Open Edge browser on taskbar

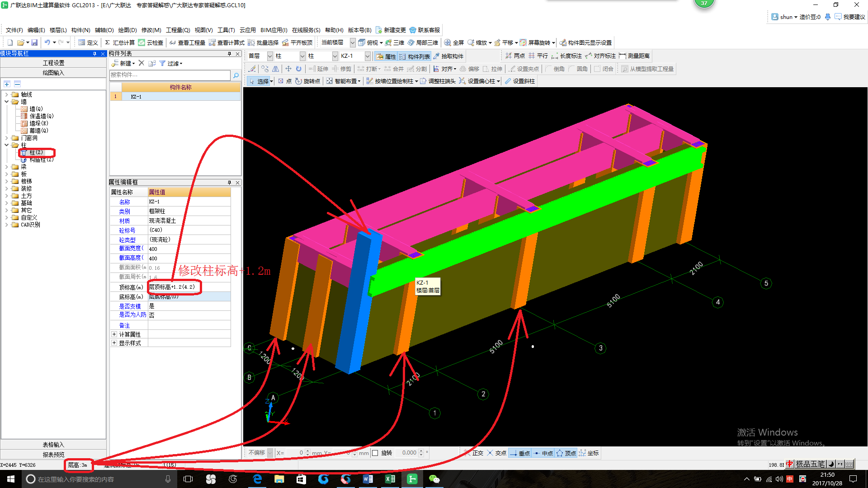tap(257, 479)
